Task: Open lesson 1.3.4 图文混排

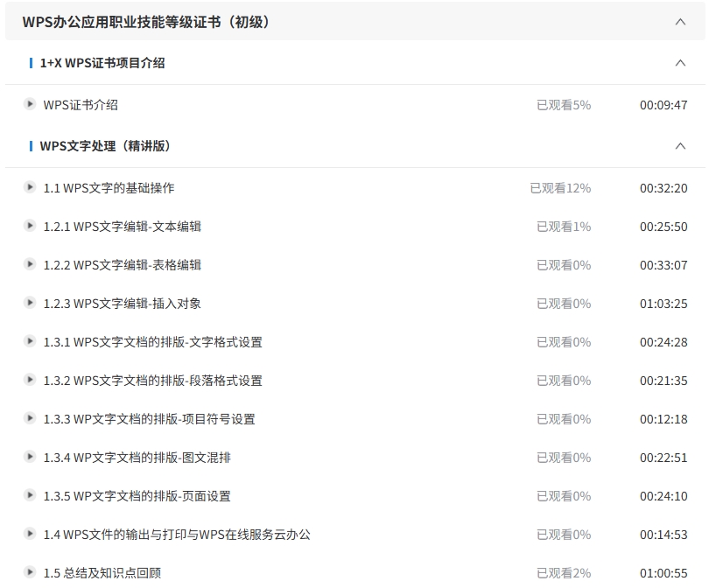Action: point(137,458)
